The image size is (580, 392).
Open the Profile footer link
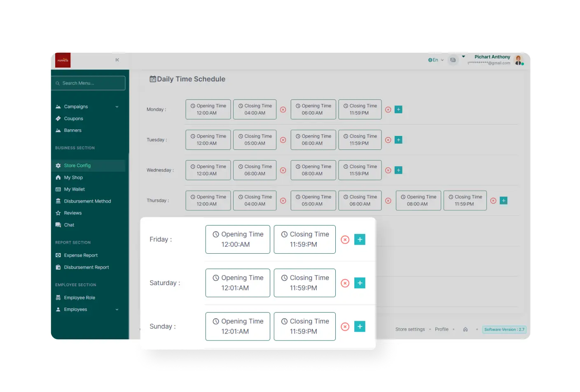click(442, 329)
